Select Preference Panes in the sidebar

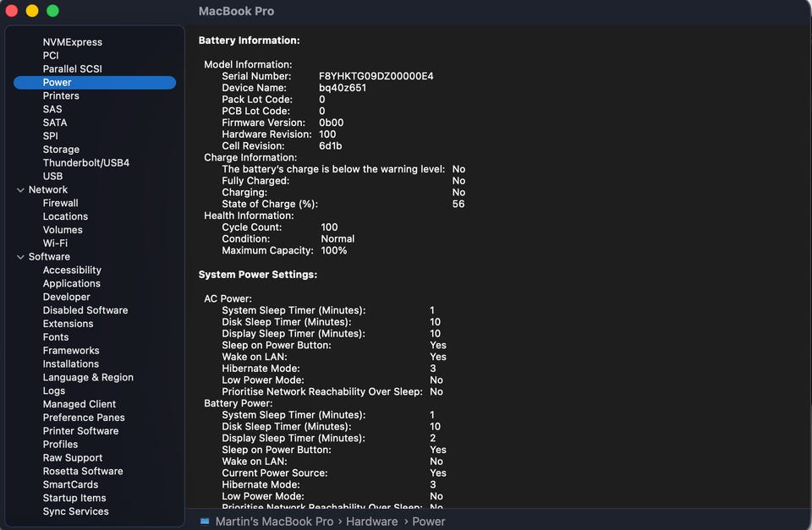click(84, 418)
